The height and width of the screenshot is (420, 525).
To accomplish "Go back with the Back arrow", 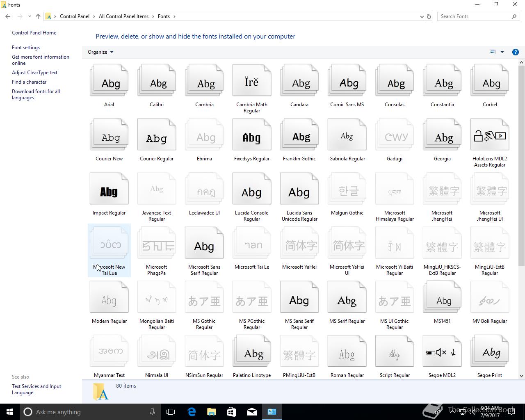I will pos(8,16).
